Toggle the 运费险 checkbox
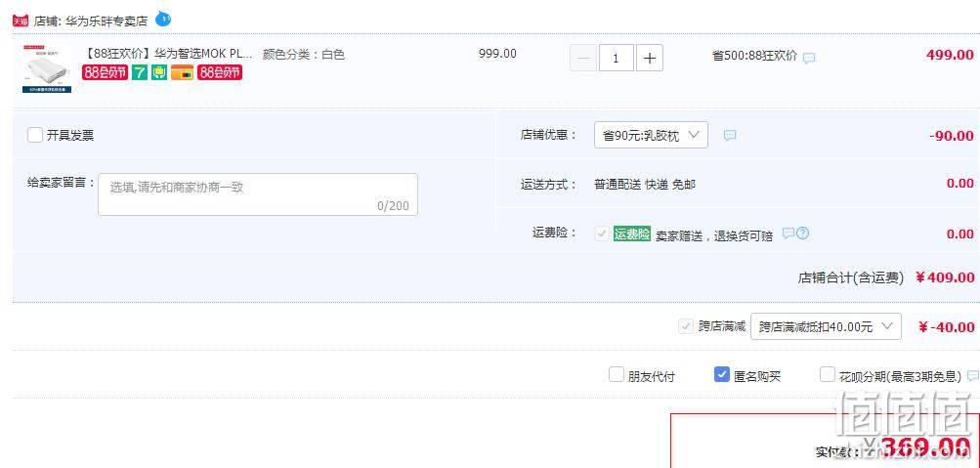 point(602,234)
